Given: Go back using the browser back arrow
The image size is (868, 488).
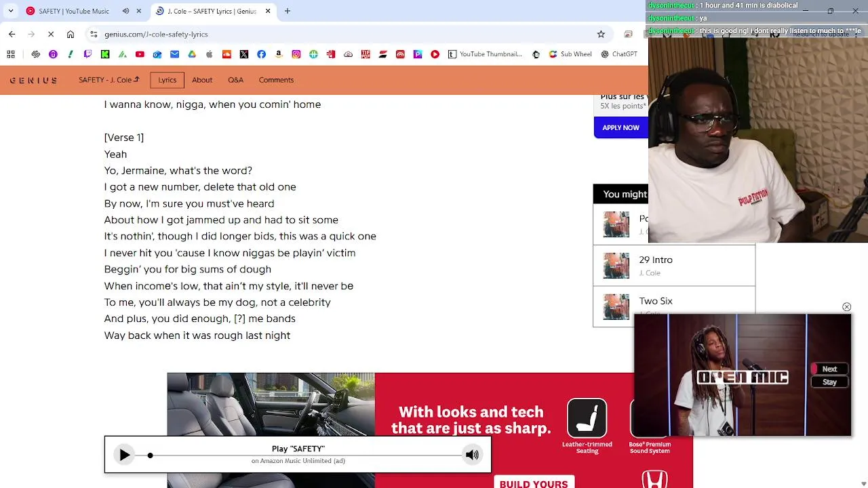Looking at the screenshot, I should 12,34.
